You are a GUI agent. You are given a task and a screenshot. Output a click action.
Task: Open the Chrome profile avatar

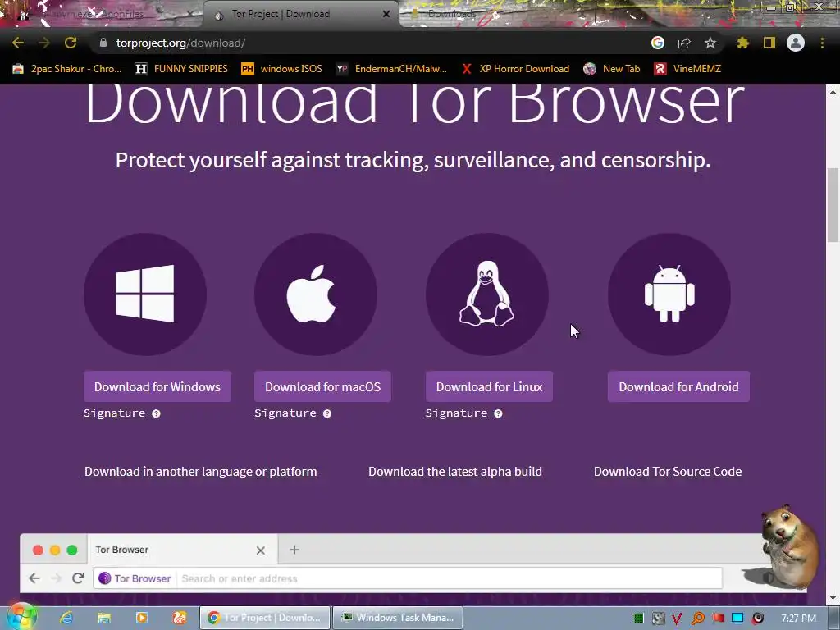pos(796,43)
